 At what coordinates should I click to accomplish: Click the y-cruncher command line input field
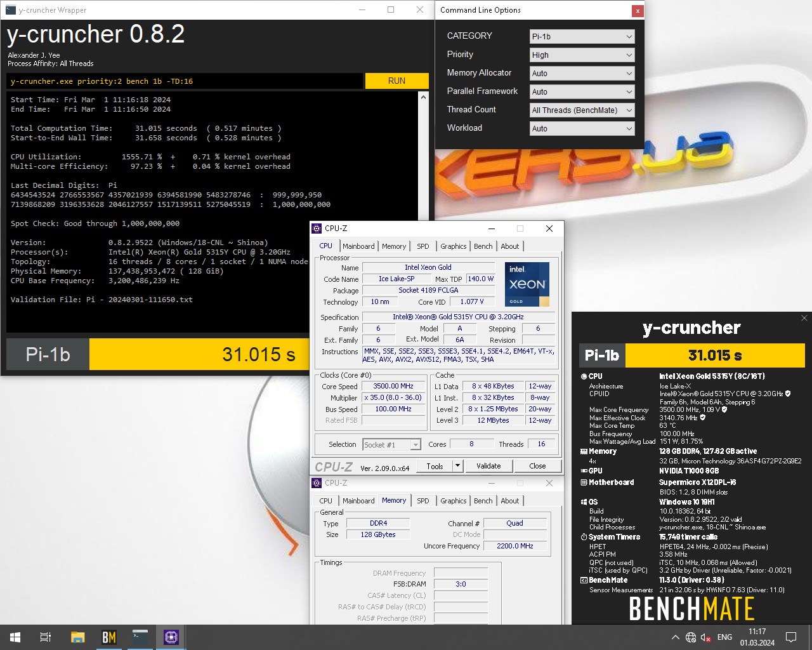pyautogui.click(x=186, y=81)
